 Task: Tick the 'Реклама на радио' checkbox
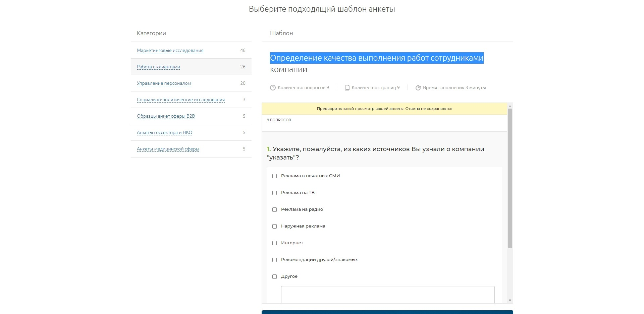coord(274,209)
